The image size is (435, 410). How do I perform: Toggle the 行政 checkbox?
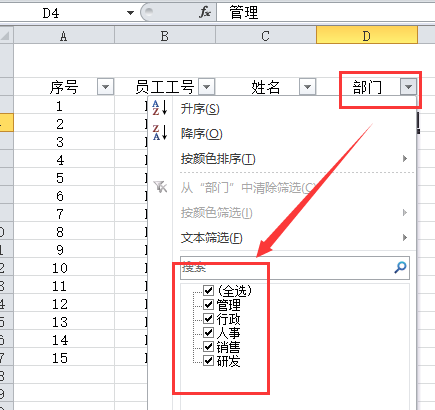click(x=209, y=318)
